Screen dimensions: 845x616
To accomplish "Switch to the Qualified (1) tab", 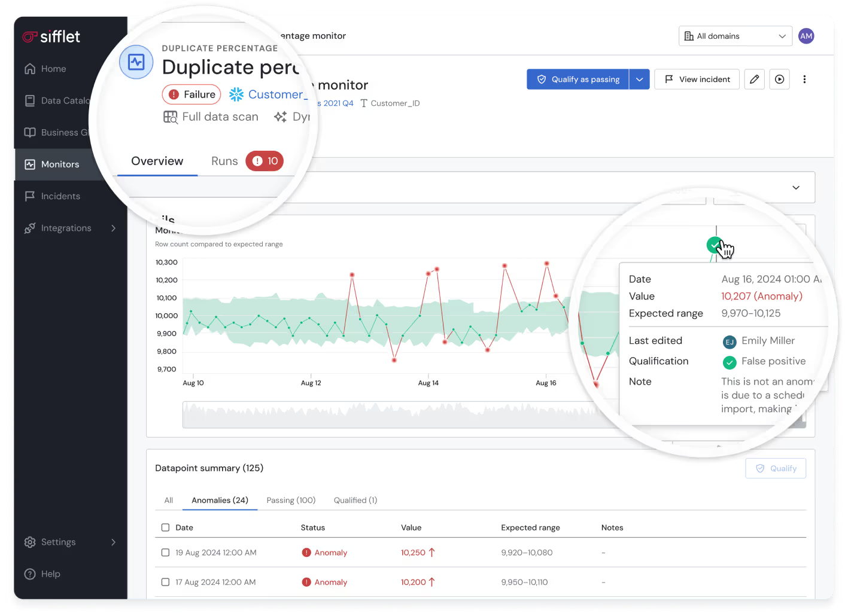I will click(355, 500).
